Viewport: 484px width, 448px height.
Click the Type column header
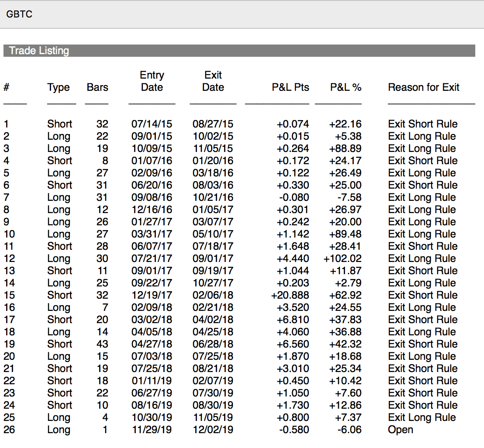[59, 87]
